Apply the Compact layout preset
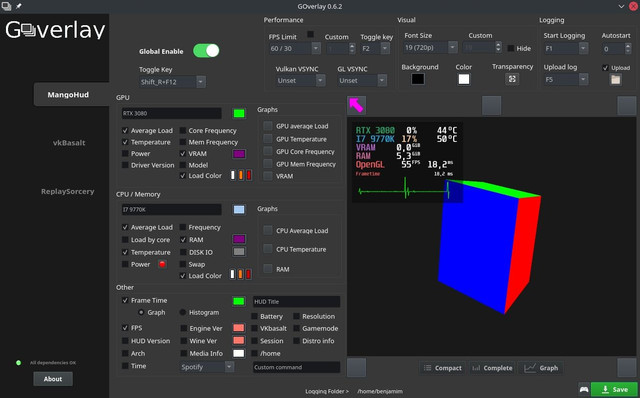 coord(443,368)
